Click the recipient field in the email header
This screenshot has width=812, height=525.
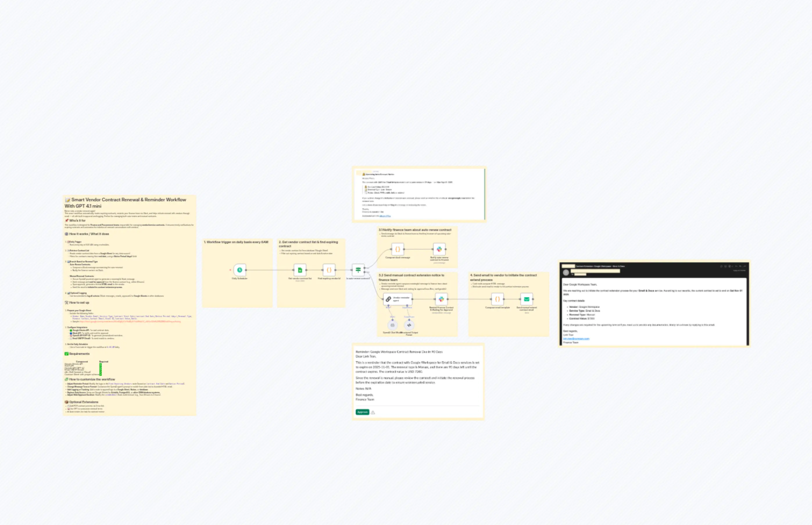pyautogui.click(x=580, y=275)
